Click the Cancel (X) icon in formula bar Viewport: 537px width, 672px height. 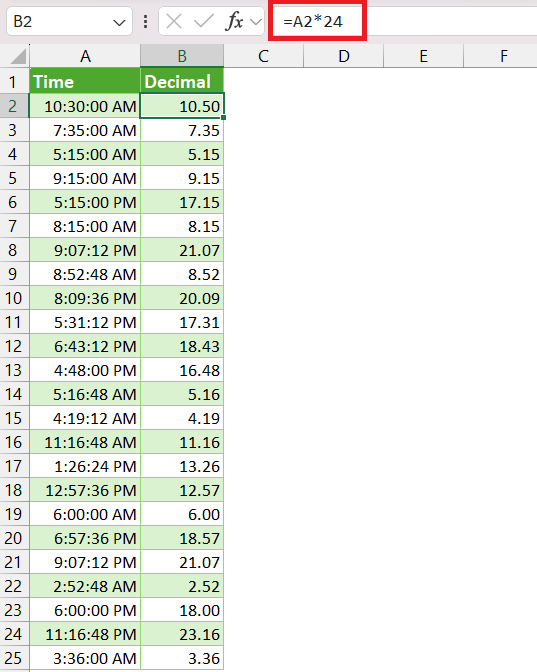(x=174, y=21)
